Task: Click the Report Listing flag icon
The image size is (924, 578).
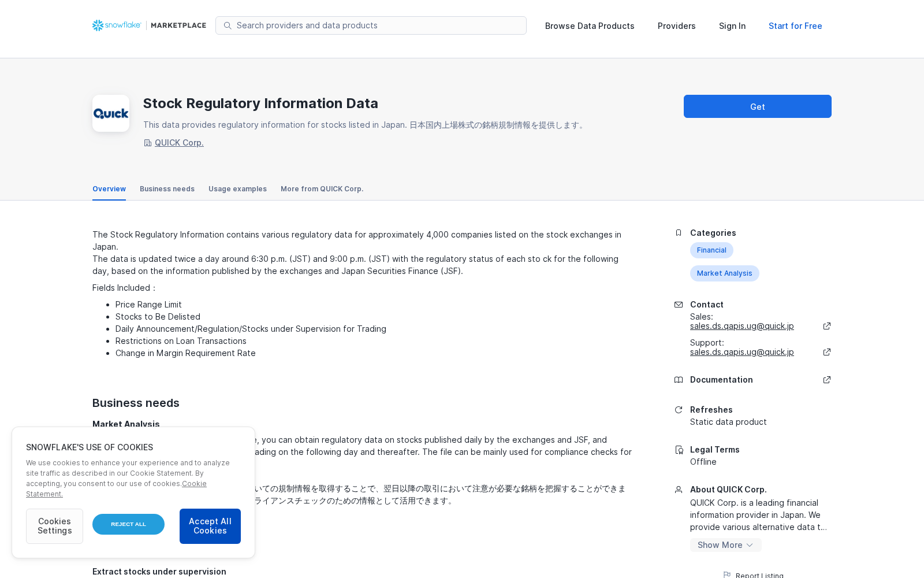Action: pyautogui.click(x=727, y=575)
